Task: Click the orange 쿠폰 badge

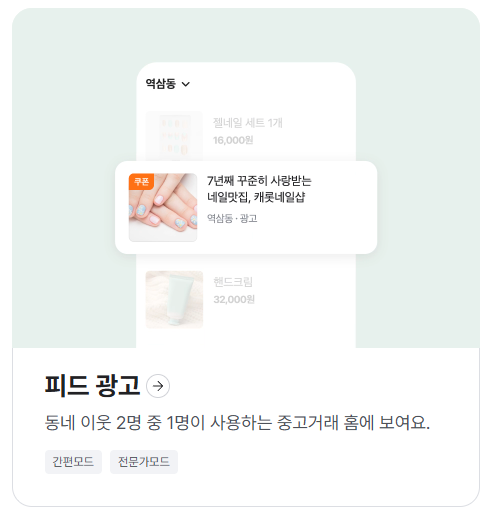Action: (x=141, y=181)
